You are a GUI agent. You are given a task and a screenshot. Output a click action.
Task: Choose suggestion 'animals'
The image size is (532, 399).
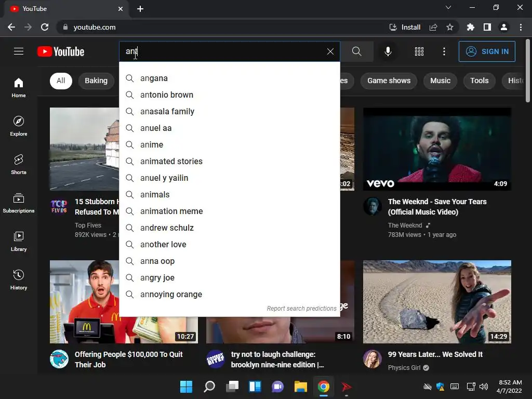pos(230,195)
